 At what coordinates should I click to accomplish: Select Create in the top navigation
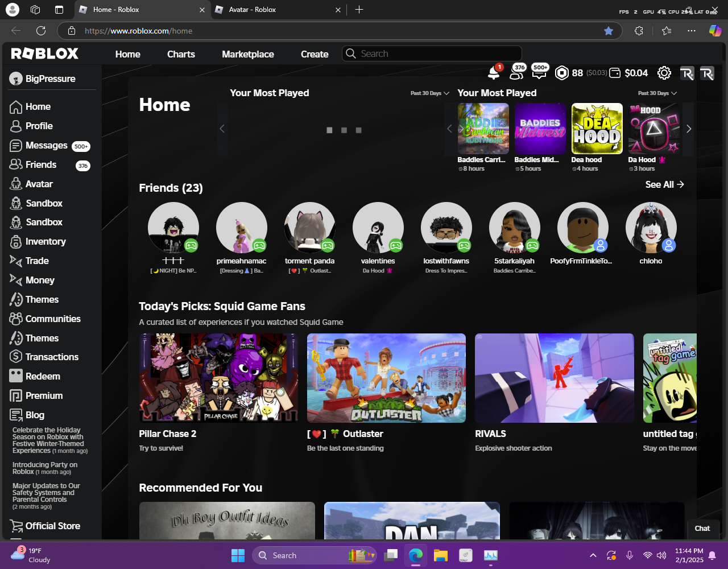315,54
